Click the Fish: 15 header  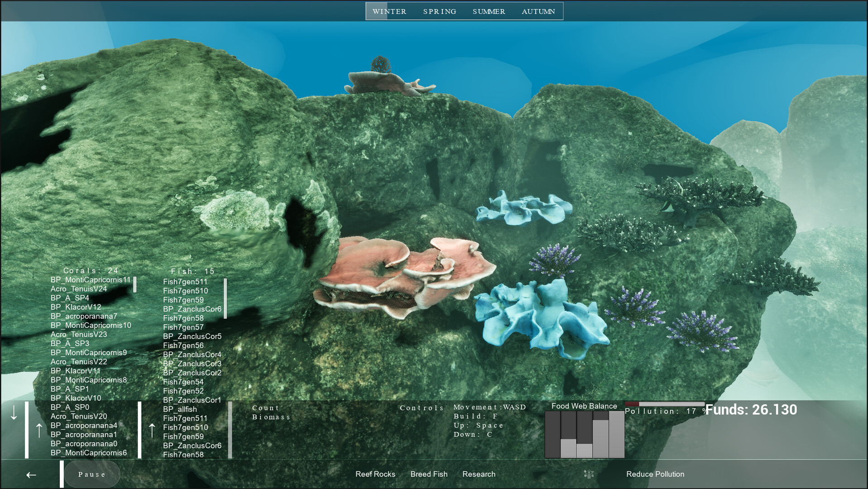[x=192, y=271]
